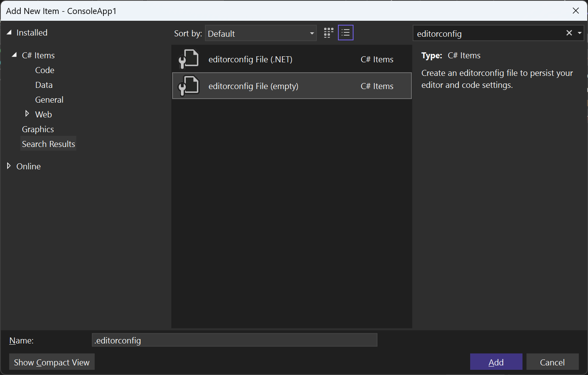Open the Sort by dropdown

[x=260, y=33]
